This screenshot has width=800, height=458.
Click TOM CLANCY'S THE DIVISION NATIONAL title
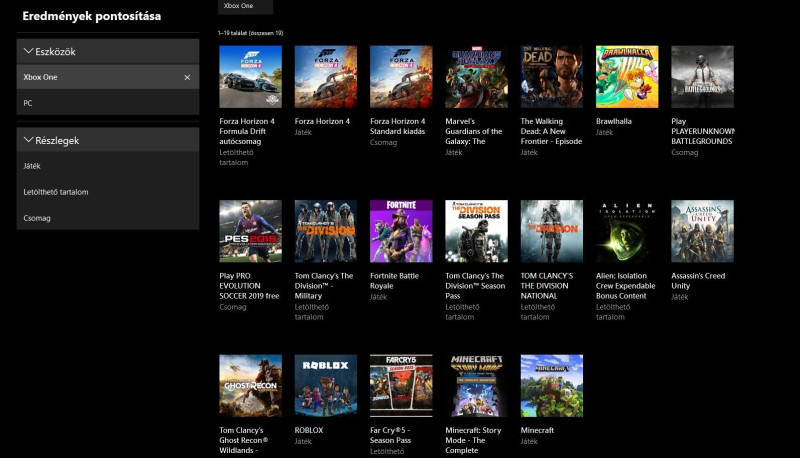547,286
